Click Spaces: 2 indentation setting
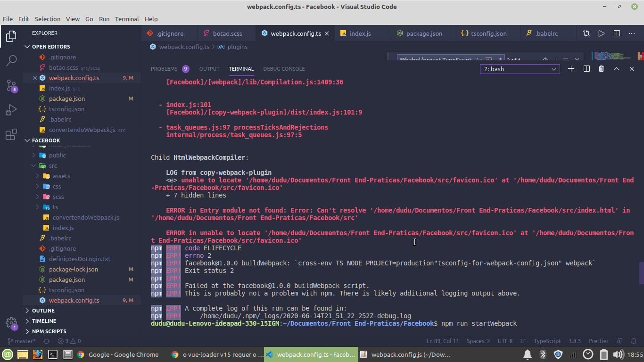This screenshot has height=362, width=644. coord(478,341)
